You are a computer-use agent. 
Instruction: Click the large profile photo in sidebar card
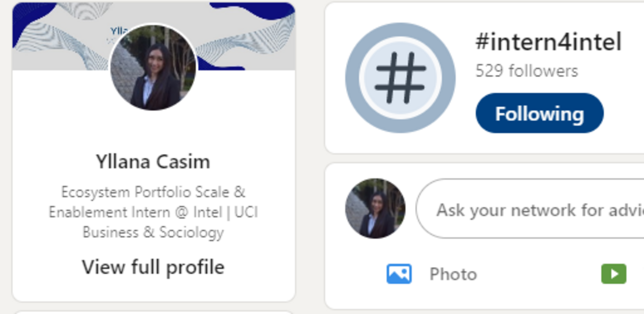pos(153,68)
